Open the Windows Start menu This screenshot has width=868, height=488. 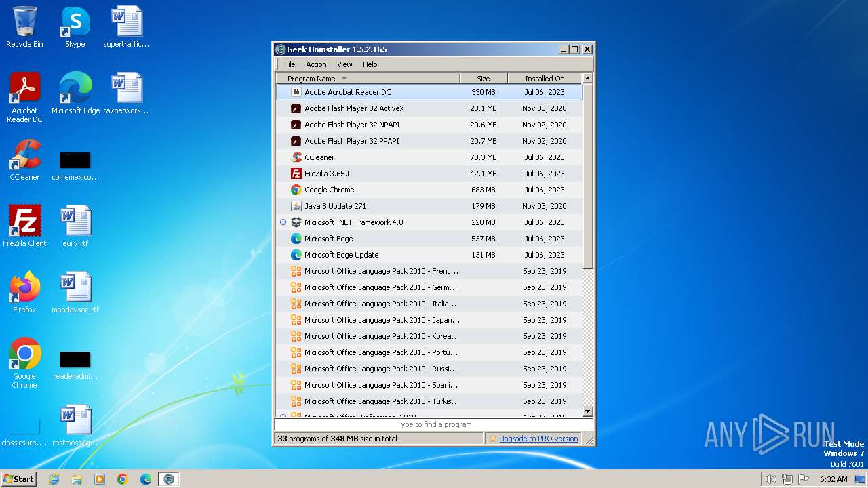tap(18, 479)
